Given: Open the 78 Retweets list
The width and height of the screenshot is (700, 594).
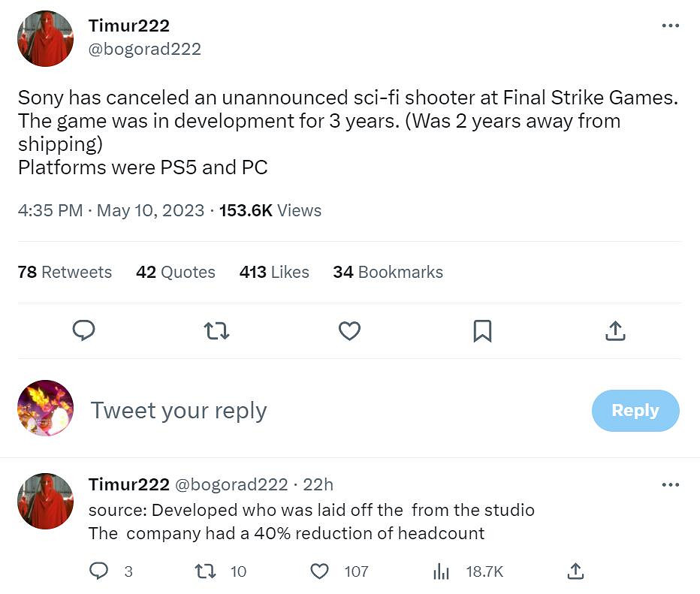Looking at the screenshot, I should (65, 272).
